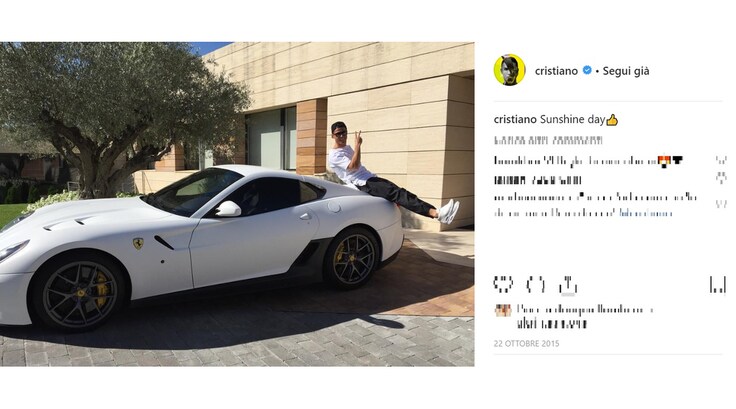Like the first comment with its heart
Image resolution: width=736 pixels, height=409 pixels.
[x=721, y=161]
